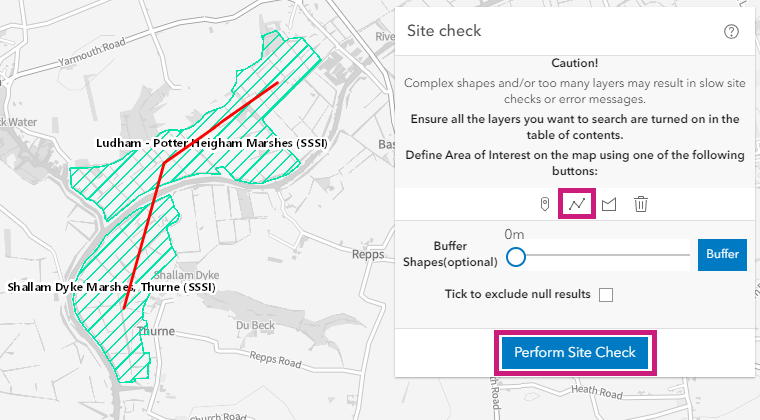The width and height of the screenshot is (760, 420).
Task: Click the blue Buffer button
Action: tap(722, 254)
